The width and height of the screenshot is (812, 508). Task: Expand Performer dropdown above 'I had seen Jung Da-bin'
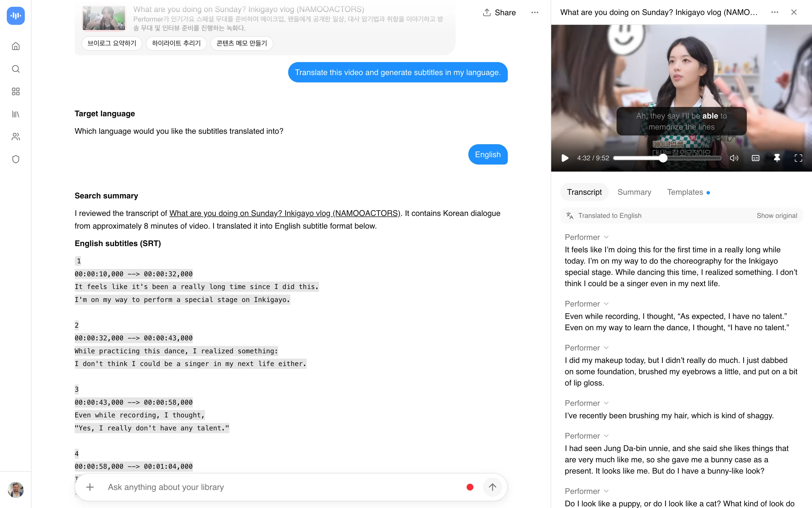pos(586,436)
